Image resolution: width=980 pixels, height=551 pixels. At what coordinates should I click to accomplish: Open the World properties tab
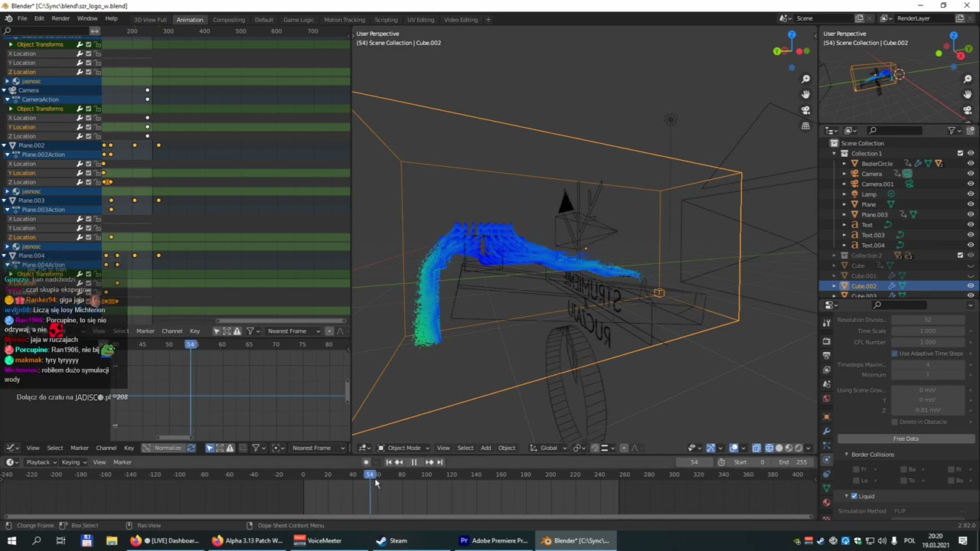(x=826, y=399)
